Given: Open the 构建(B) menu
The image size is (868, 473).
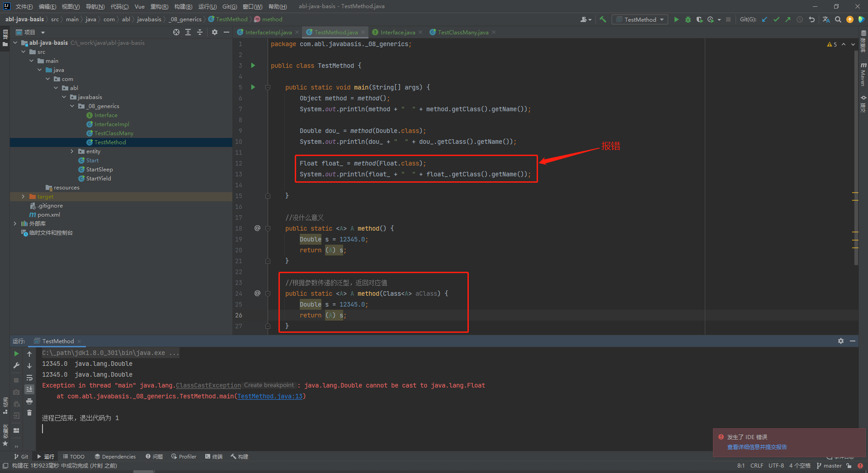Looking at the screenshot, I should pyautogui.click(x=183, y=6).
